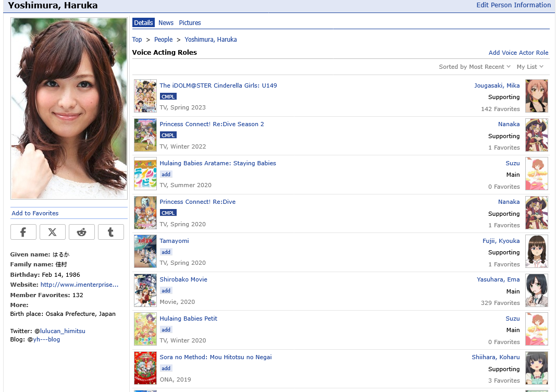This screenshot has width=556, height=392.
Task: Open Princess Connect! Re:Dive Season 2 title
Action: (212, 124)
